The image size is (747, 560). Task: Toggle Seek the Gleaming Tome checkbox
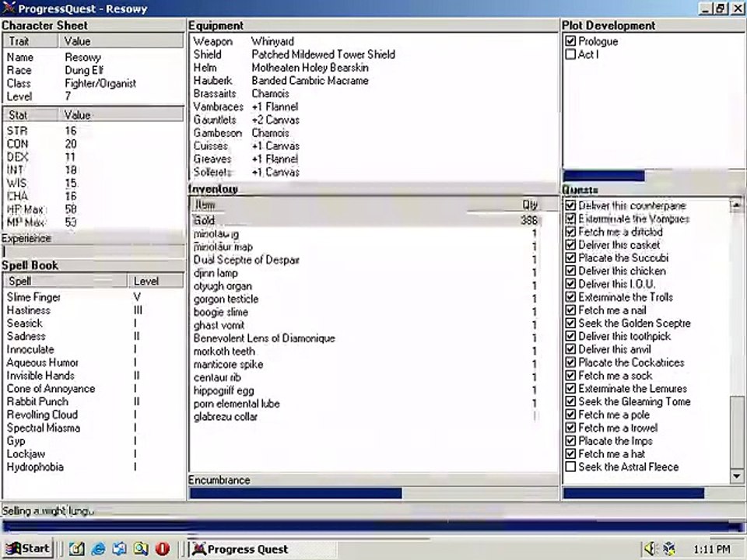click(x=570, y=401)
